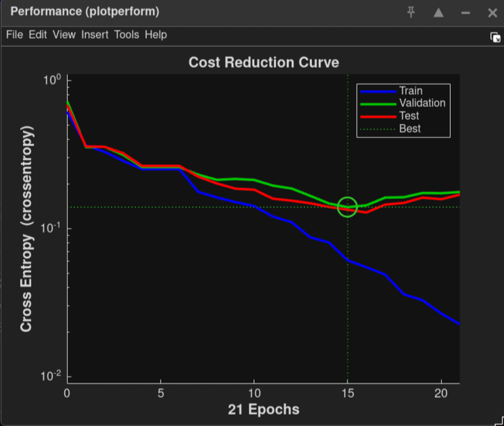Click the blue Train line swatch in legend
The width and height of the screenshot is (504, 426).
tap(378, 91)
